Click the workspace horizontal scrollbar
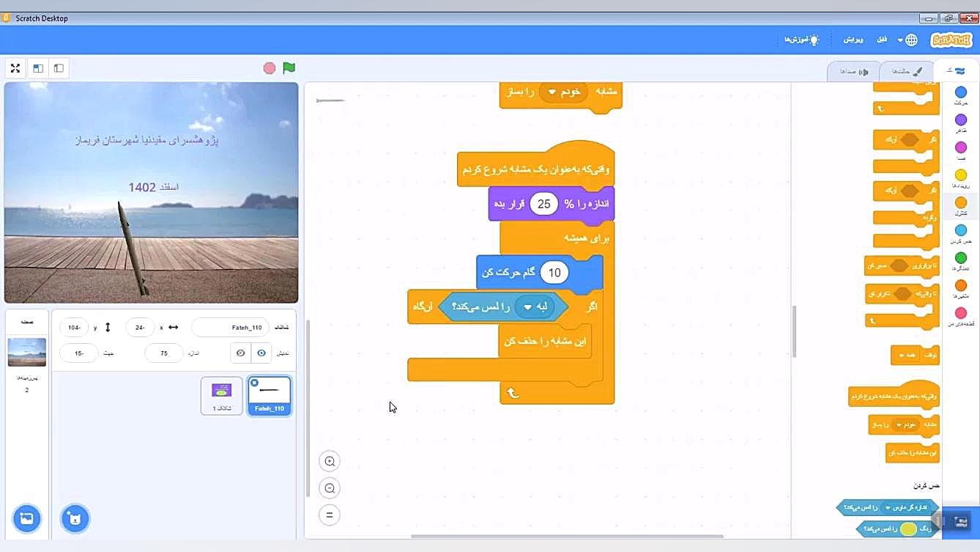Image resolution: width=980 pixels, height=552 pixels. pos(567,537)
